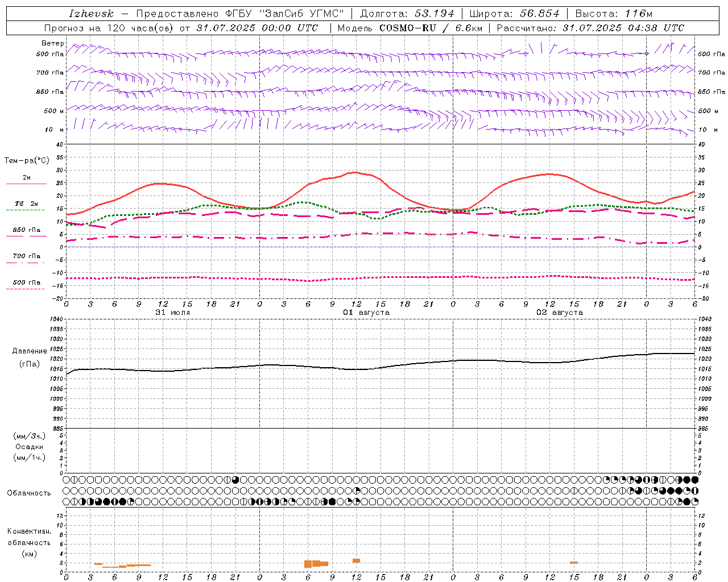The height and width of the screenshot is (582, 728).
Task: Click the "700 гПа" entry in temperature legend
Action: coord(27,256)
